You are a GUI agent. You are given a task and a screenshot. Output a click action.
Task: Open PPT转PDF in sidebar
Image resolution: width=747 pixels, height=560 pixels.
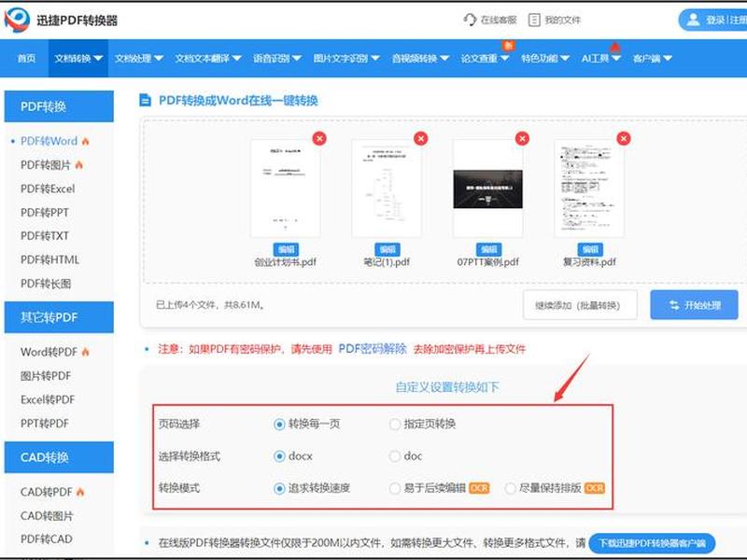(x=44, y=424)
